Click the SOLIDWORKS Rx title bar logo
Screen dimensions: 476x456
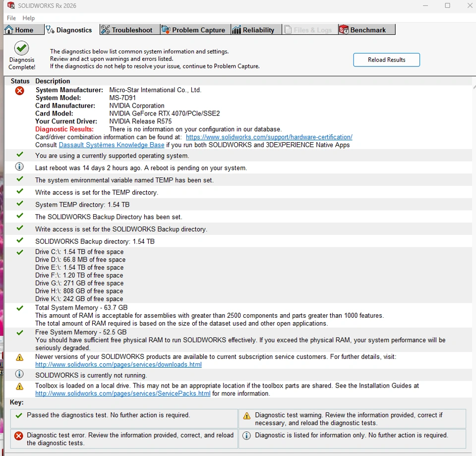(x=11, y=5)
